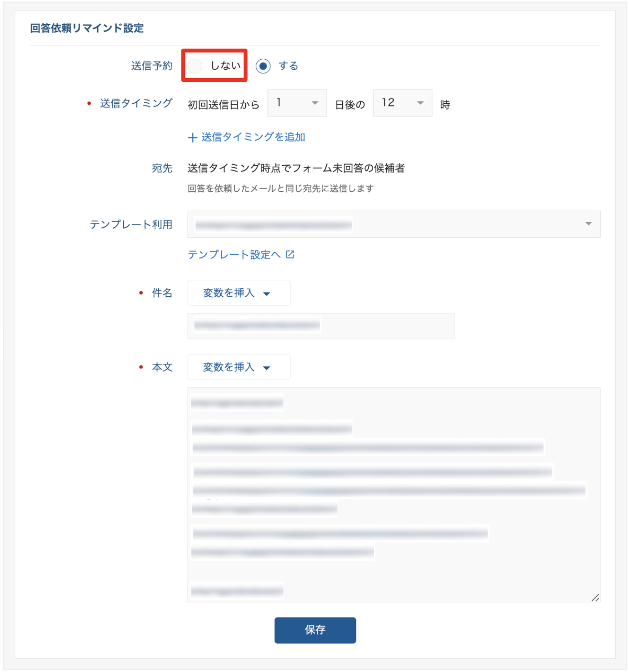
Task: Click the caret icon on 件名 変数を挿入 button
Action: tap(268, 294)
